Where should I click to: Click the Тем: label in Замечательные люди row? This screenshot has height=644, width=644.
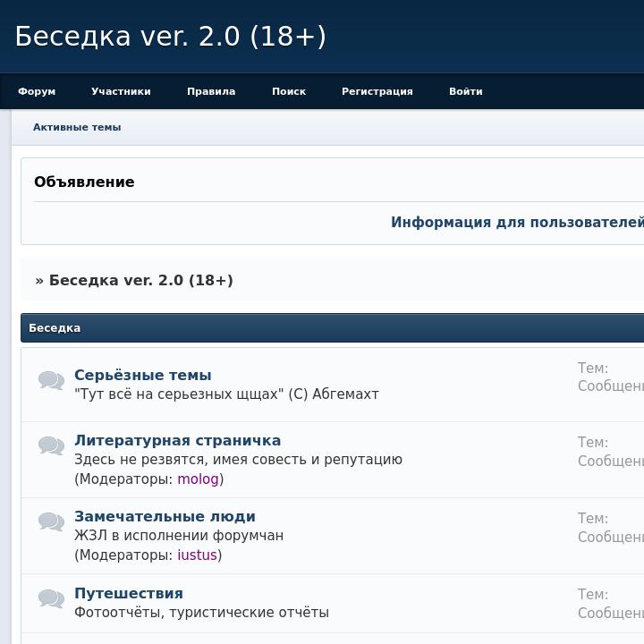click(593, 518)
